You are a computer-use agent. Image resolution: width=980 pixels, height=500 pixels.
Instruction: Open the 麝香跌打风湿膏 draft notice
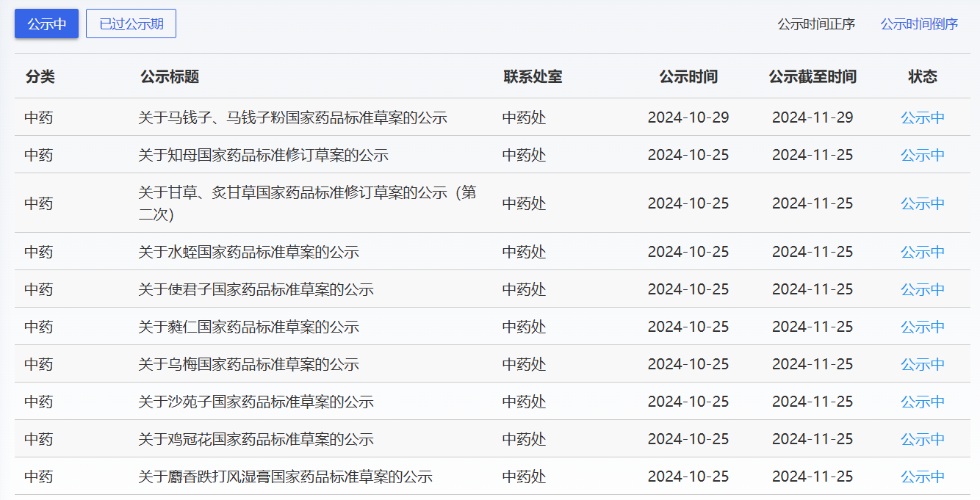tap(285, 477)
